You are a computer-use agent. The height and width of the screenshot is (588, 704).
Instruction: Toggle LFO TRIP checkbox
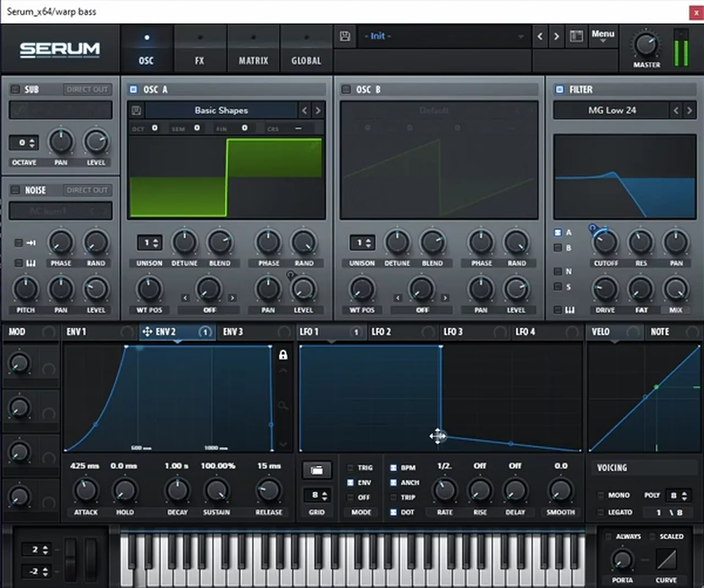coord(393,497)
